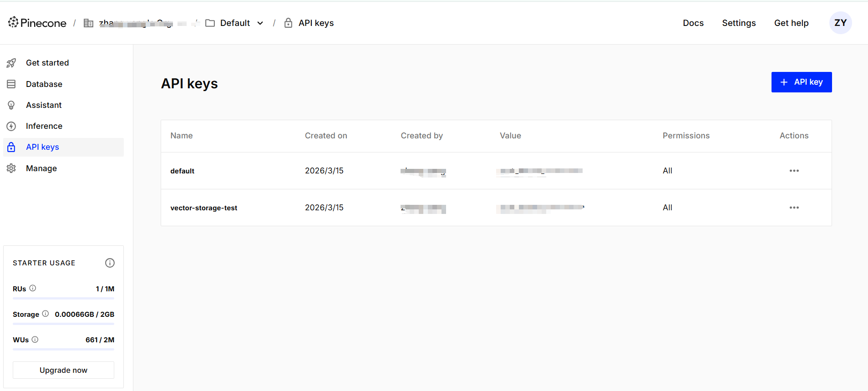Click the vector-storage-test key's All permission
The image size is (868, 391).
click(667, 208)
